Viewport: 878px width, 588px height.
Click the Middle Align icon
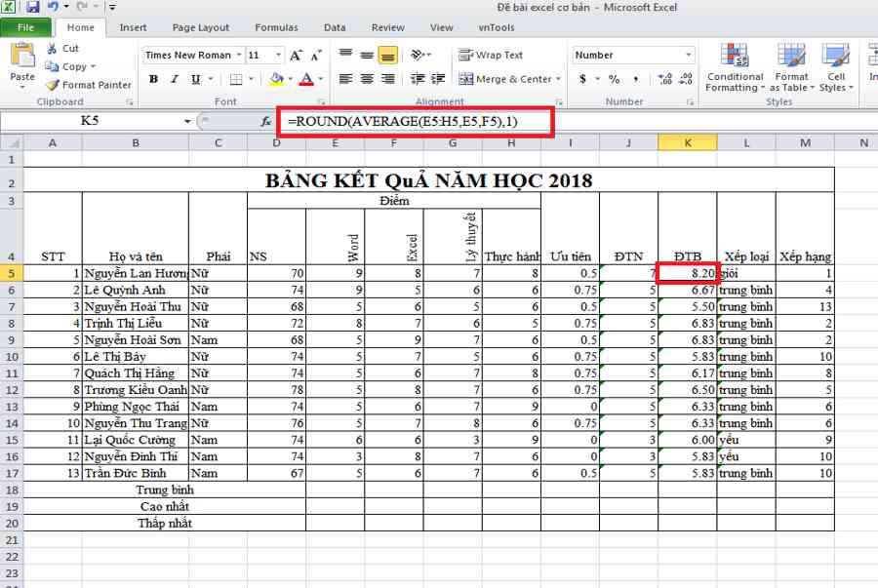point(367,55)
